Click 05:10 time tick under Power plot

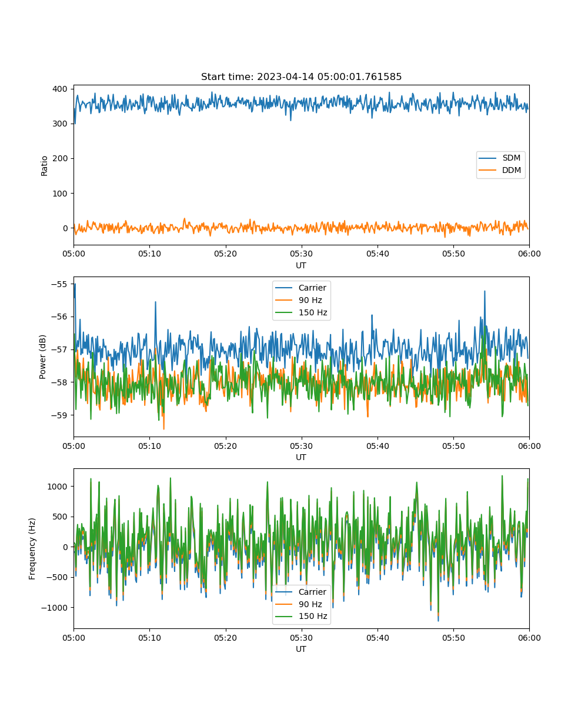click(149, 445)
